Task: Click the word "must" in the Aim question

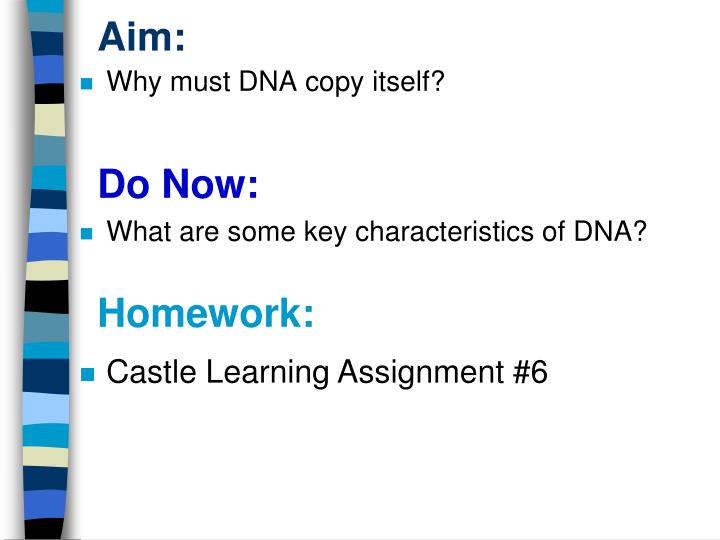Action: click(194, 83)
